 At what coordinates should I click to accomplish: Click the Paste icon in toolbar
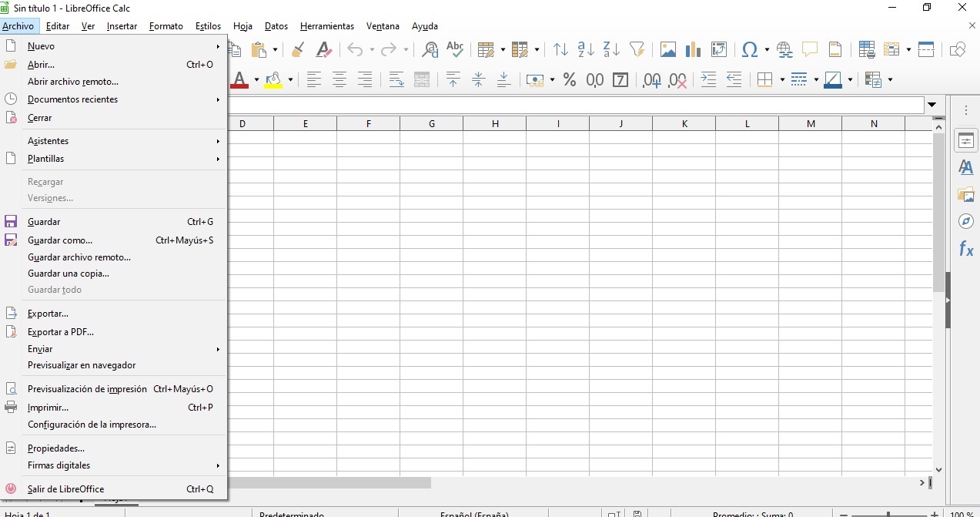pos(259,49)
